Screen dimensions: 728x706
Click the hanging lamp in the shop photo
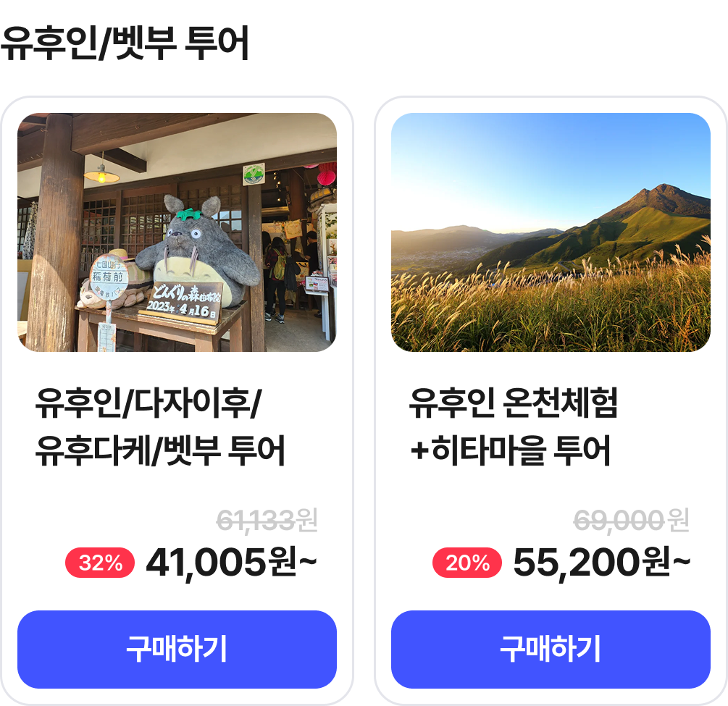101,172
